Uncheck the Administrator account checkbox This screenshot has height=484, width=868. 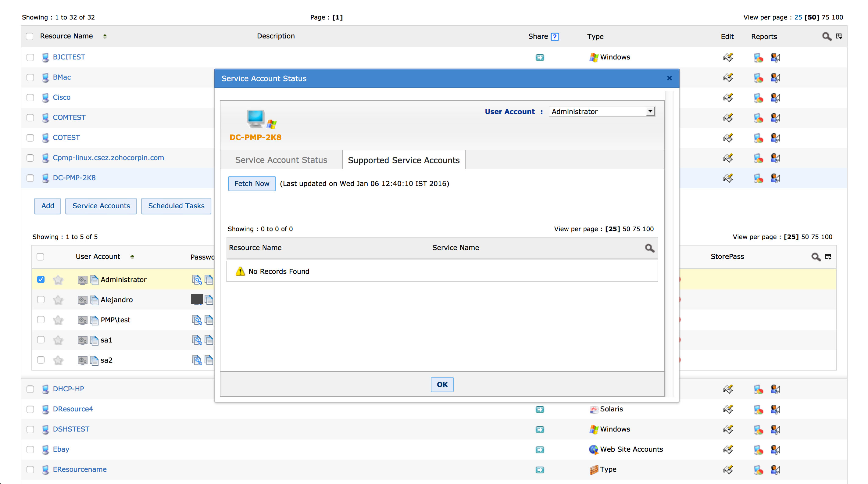pos(41,279)
